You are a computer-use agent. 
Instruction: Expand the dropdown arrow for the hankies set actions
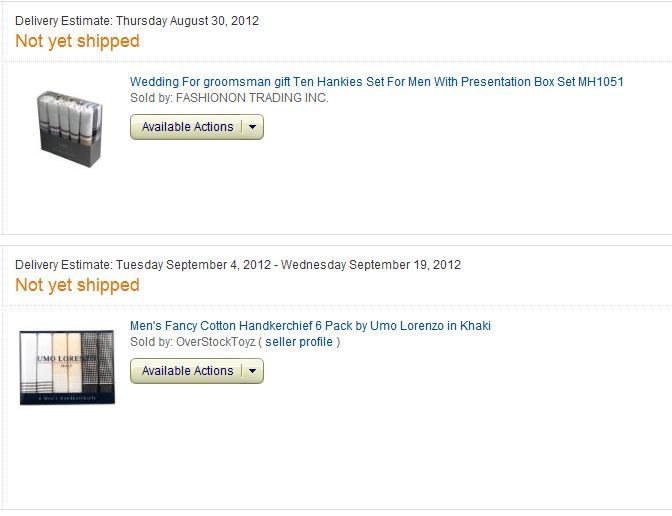click(253, 127)
